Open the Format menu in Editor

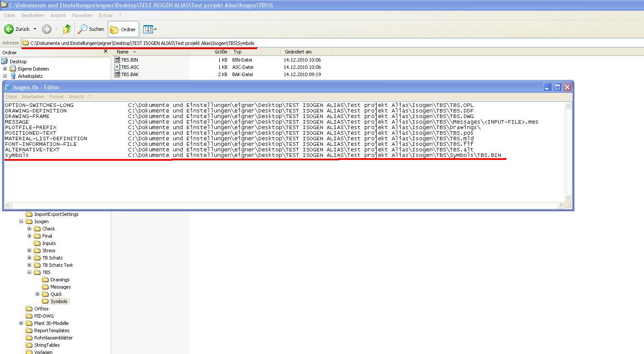tap(56, 97)
